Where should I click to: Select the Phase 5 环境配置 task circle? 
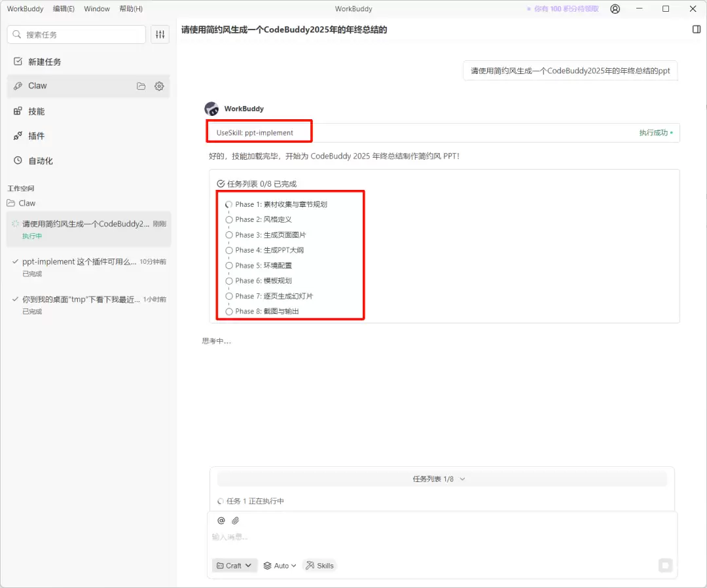[x=229, y=266]
